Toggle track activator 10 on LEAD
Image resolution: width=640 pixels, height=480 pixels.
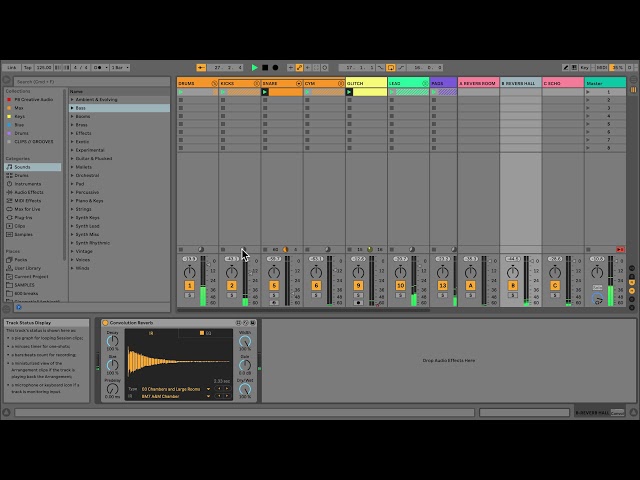400,286
